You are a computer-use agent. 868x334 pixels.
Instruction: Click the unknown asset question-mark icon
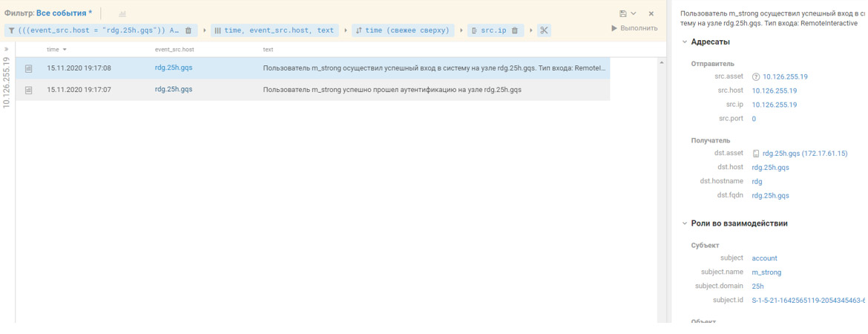point(756,76)
